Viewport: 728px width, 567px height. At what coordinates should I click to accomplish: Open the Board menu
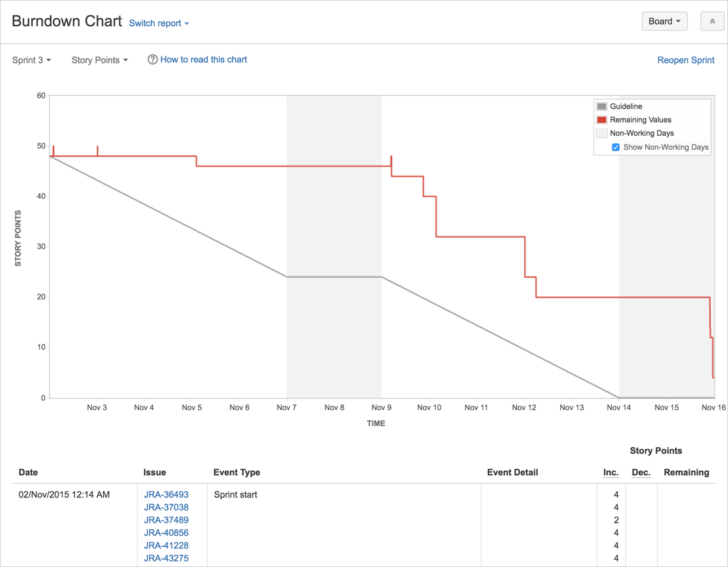(664, 21)
